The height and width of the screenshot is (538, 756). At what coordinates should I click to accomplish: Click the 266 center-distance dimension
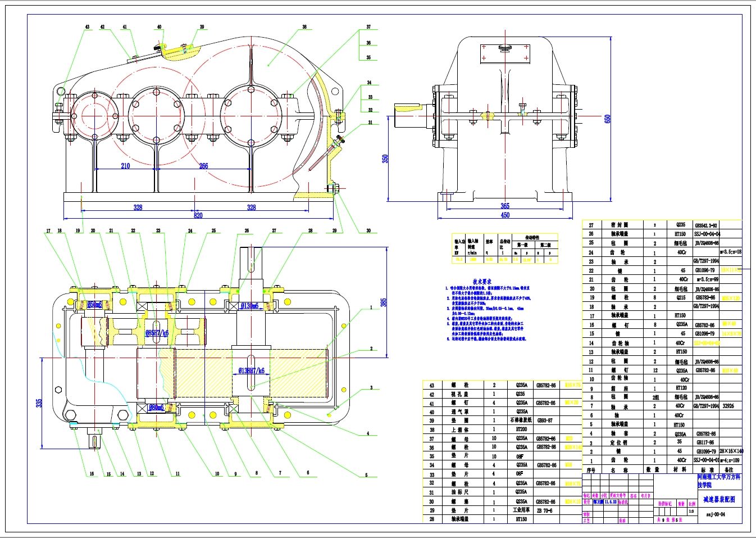[203, 166]
